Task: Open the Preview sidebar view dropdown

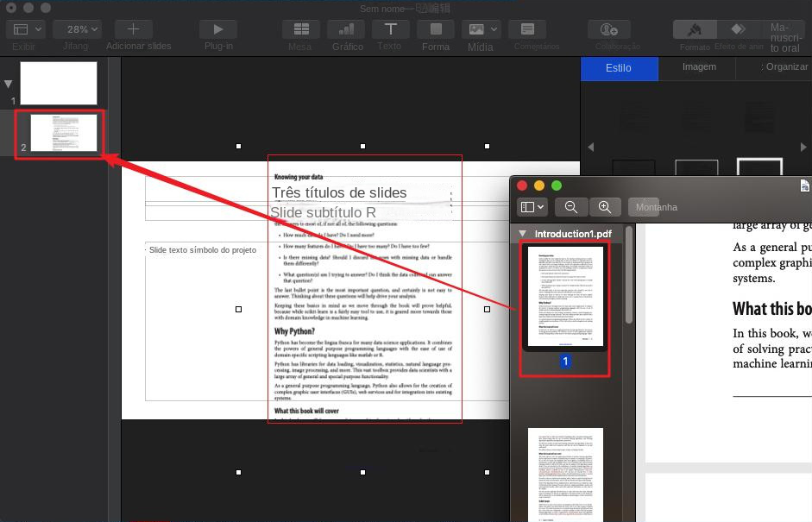Action: click(532, 207)
